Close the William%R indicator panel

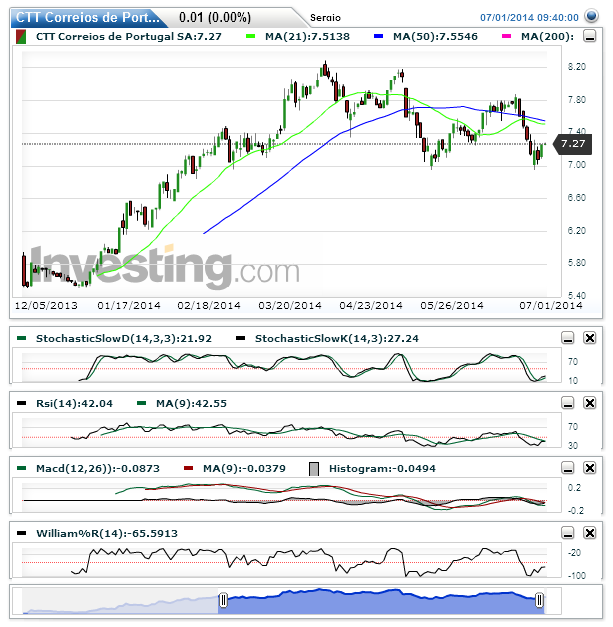point(589,533)
